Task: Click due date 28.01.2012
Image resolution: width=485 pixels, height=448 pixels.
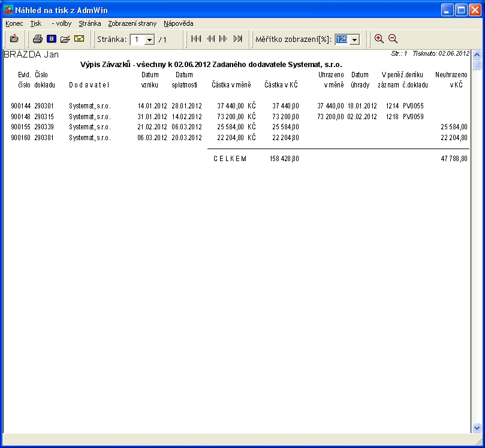Action: (x=187, y=106)
